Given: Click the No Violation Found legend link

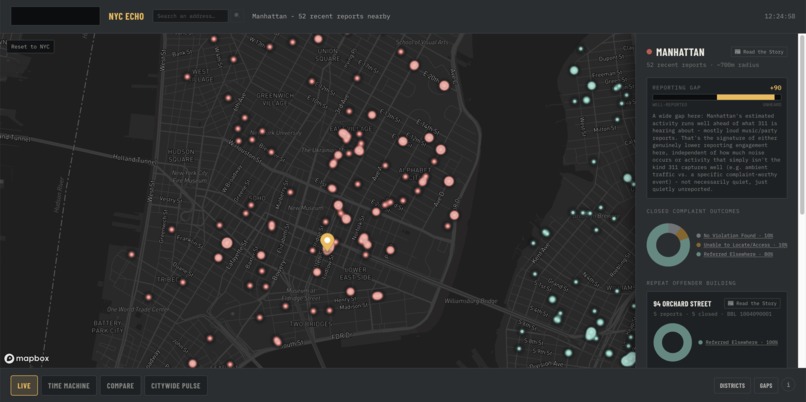Looking at the screenshot, I should 739,235.
